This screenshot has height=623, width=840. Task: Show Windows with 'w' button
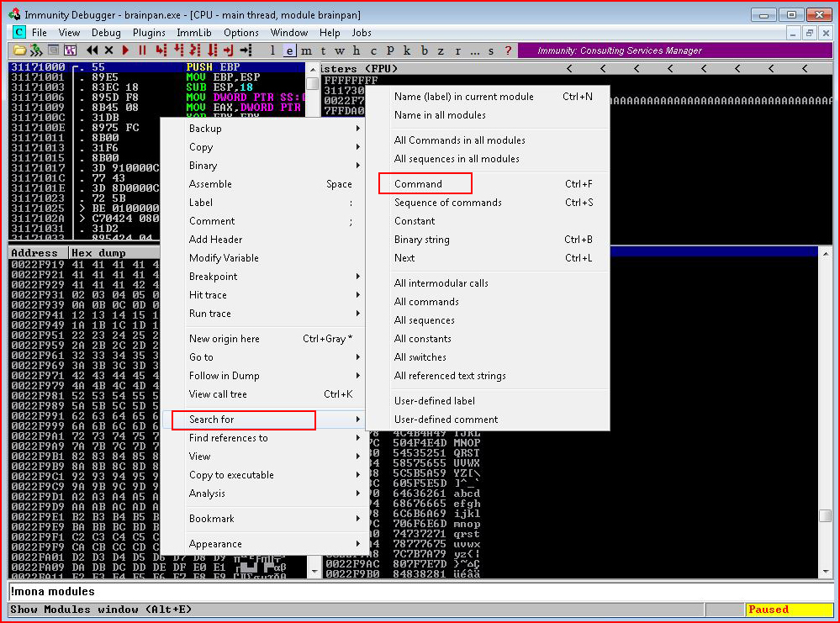[340, 50]
